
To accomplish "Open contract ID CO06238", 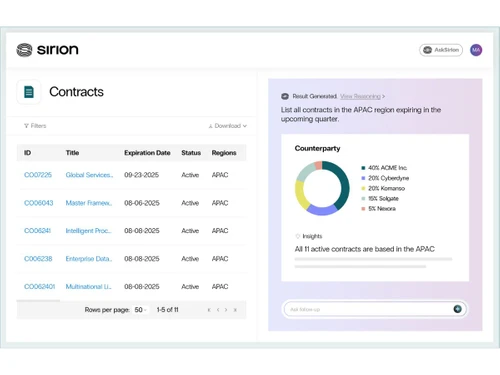I will point(38,259).
